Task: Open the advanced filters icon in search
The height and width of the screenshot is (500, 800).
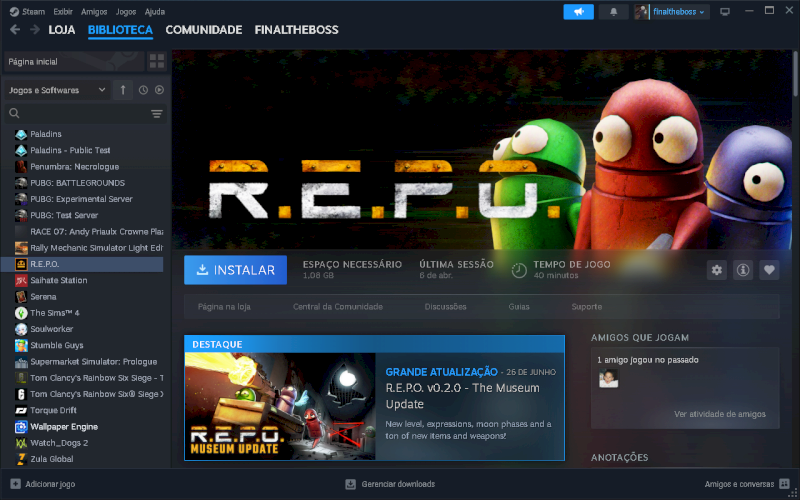Action: (x=157, y=113)
